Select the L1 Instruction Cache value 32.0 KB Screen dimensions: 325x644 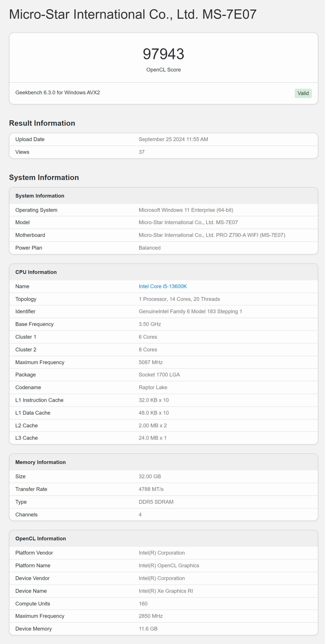pos(154,400)
